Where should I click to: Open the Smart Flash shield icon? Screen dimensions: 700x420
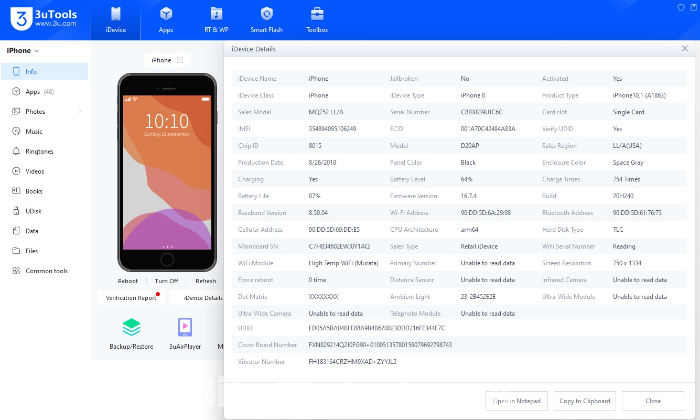[267, 14]
